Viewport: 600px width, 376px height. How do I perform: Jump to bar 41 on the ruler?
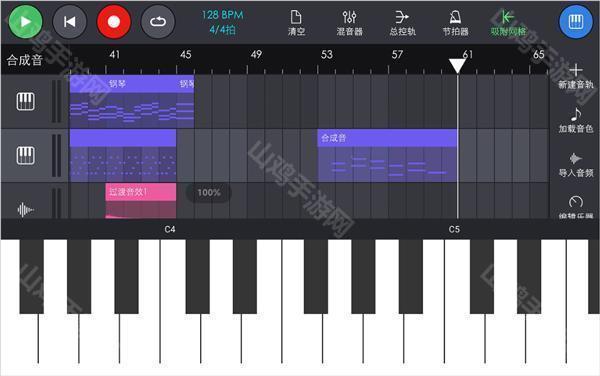(x=114, y=55)
